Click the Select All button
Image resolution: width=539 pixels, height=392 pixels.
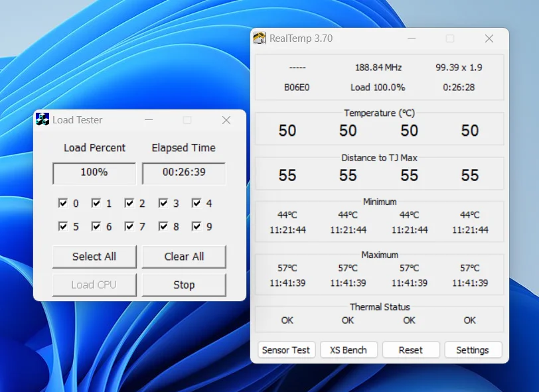pos(94,257)
